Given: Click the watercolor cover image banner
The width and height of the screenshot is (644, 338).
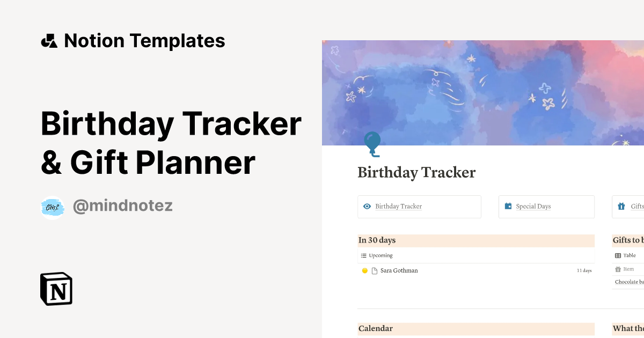Looking at the screenshot, I should (483, 91).
